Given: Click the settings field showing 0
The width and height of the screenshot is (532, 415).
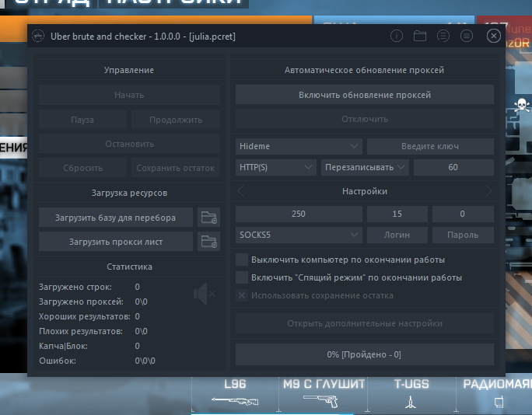Looking at the screenshot, I should coord(463,214).
